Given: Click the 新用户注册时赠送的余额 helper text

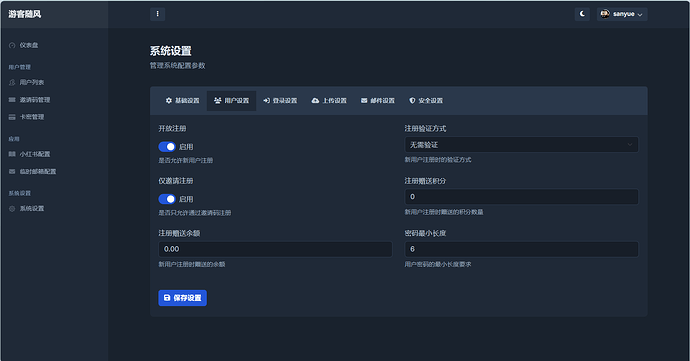Looking at the screenshot, I should (192, 265).
